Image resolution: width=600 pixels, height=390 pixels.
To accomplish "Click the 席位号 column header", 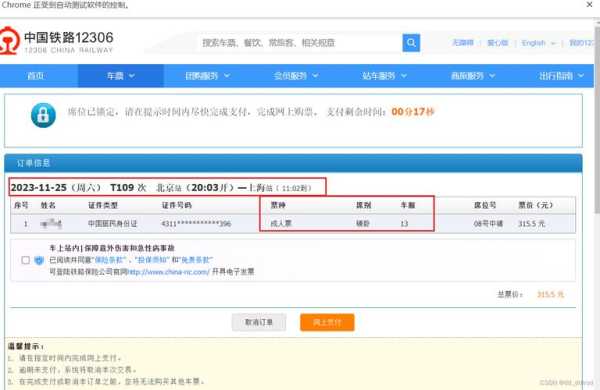I will [x=485, y=206].
